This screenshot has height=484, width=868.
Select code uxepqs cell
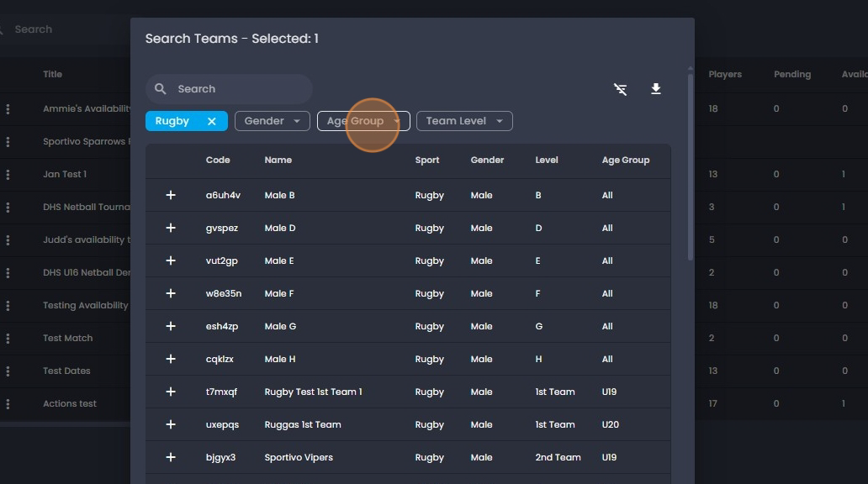click(223, 424)
